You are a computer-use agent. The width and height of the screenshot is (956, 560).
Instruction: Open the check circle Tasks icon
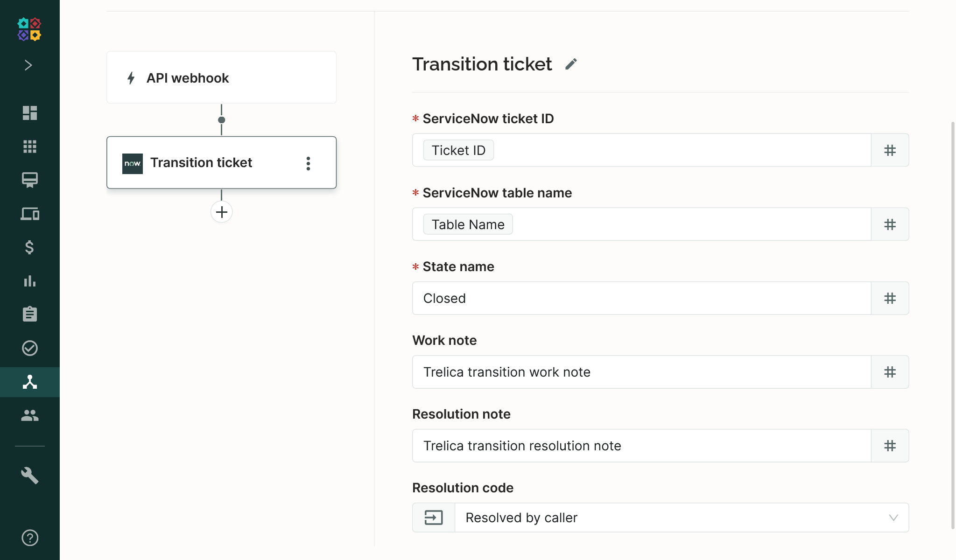coord(30,348)
